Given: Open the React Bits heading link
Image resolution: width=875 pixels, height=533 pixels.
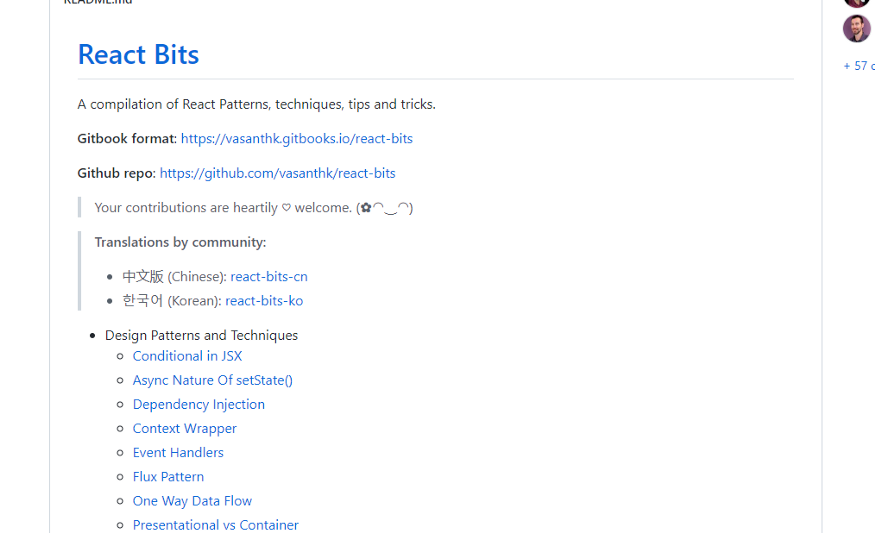Looking at the screenshot, I should (138, 54).
